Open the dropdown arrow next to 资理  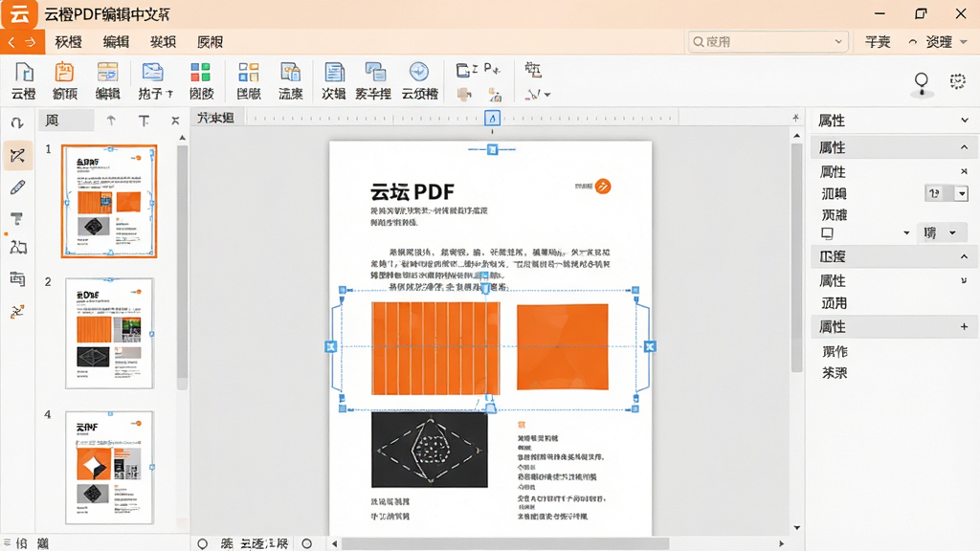click(x=964, y=42)
